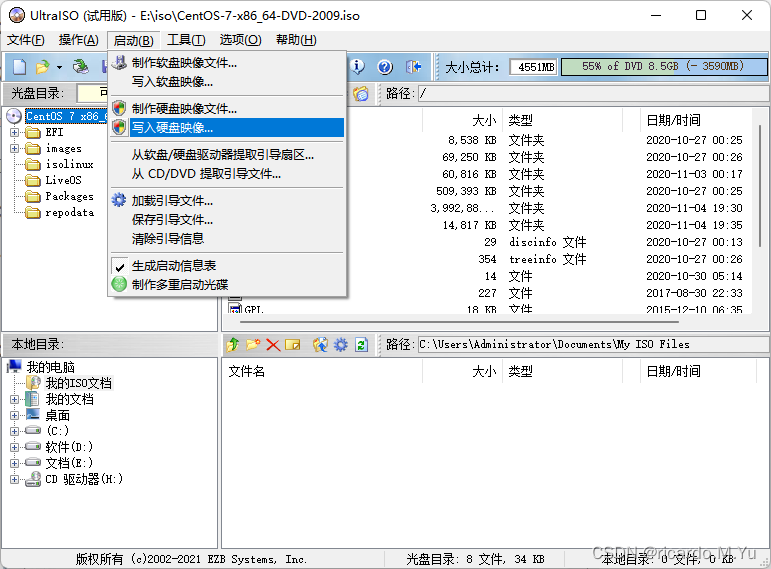Click the Exit door toolbar icon
Screen dimensions: 771x569
[414, 66]
